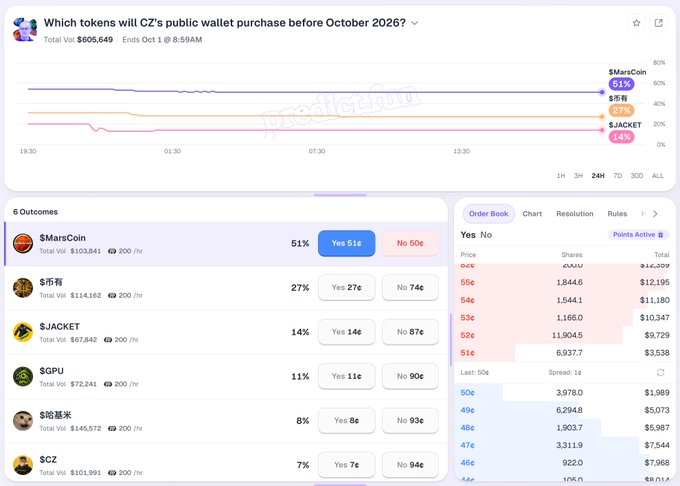The height and width of the screenshot is (486, 680).
Task: Buy No 50¢ on $MarsCoin
Action: [410, 243]
